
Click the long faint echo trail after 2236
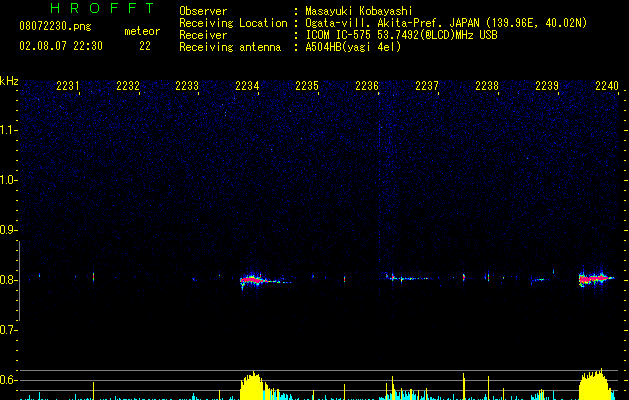(x=408, y=278)
